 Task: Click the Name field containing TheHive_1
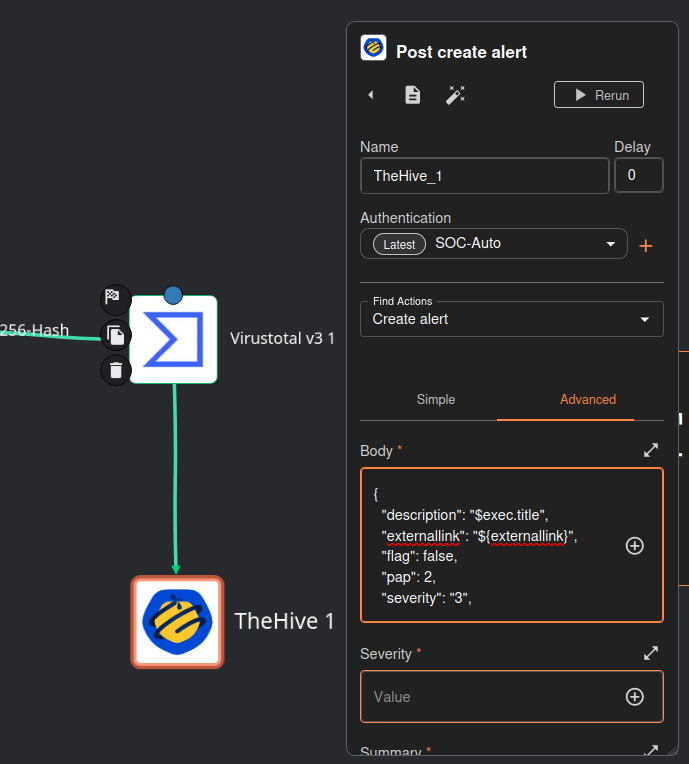click(x=484, y=176)
